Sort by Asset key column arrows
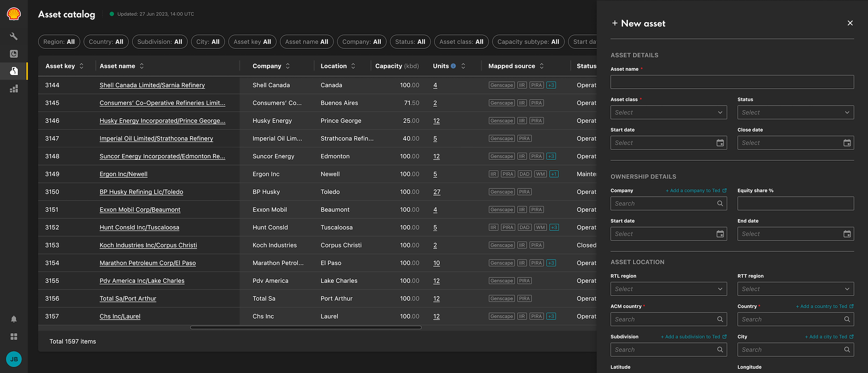 pyautogui.click(x=81, y=66)
